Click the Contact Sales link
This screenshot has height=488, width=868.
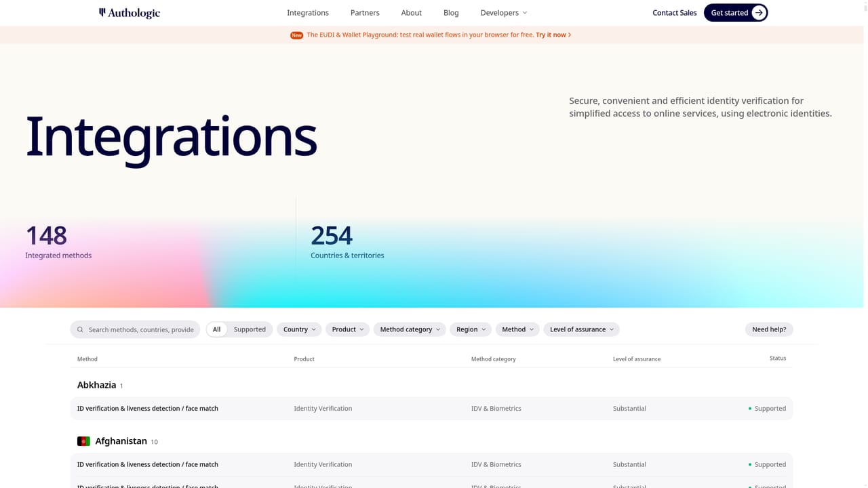pos(675,13)
